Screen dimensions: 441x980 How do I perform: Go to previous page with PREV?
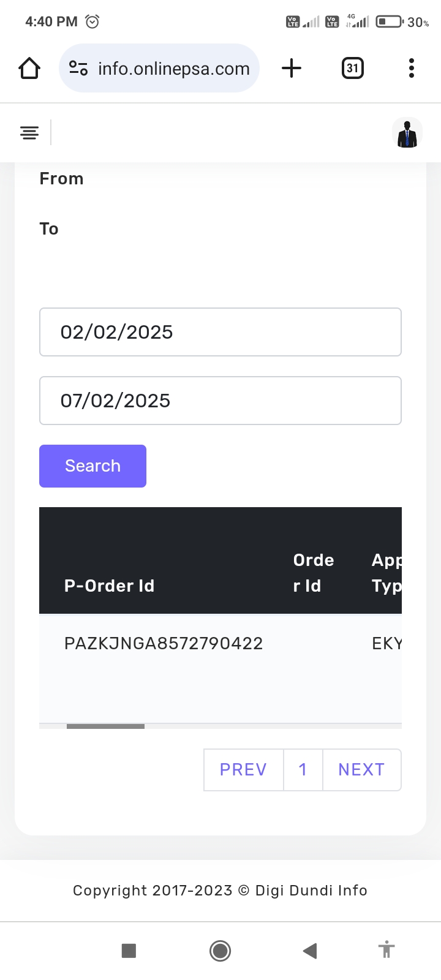click(243, 769)
